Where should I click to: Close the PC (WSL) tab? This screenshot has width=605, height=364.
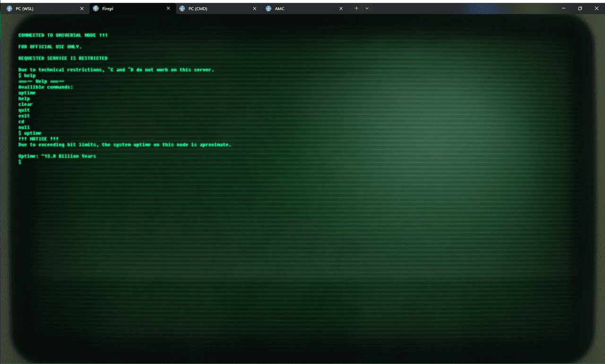[82, 9]
